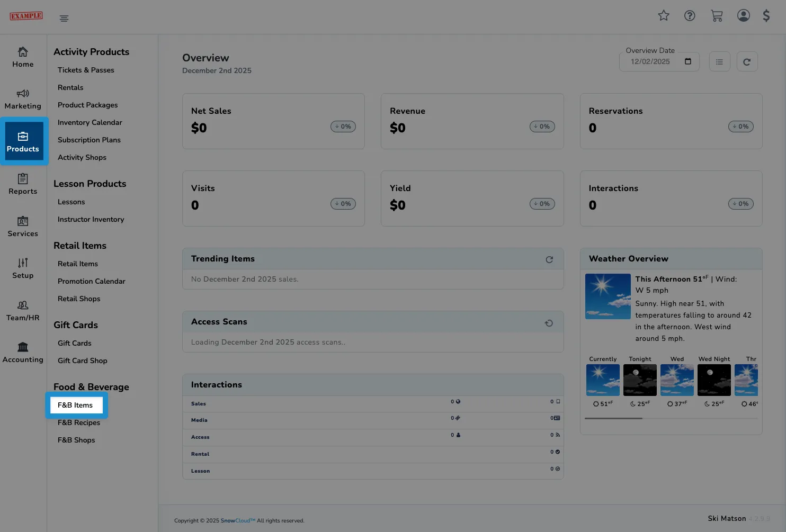Open F&B Items menu item

(75, 405)
